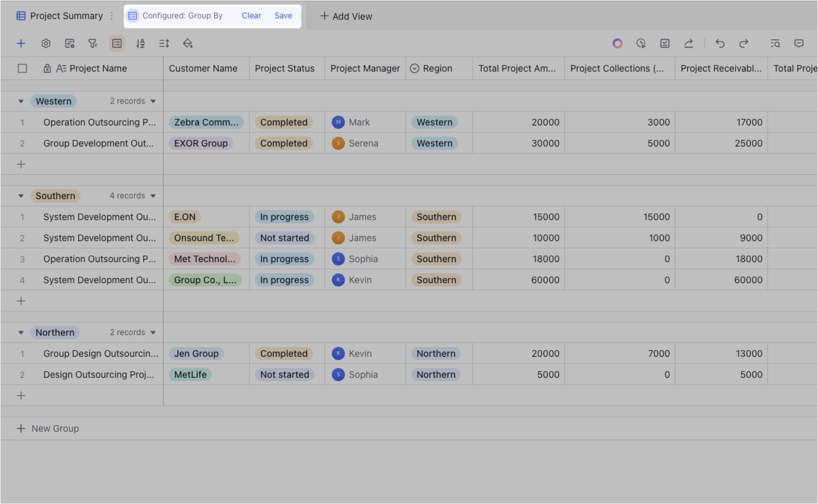Select the Project Receivables column header

click(721, 68)
